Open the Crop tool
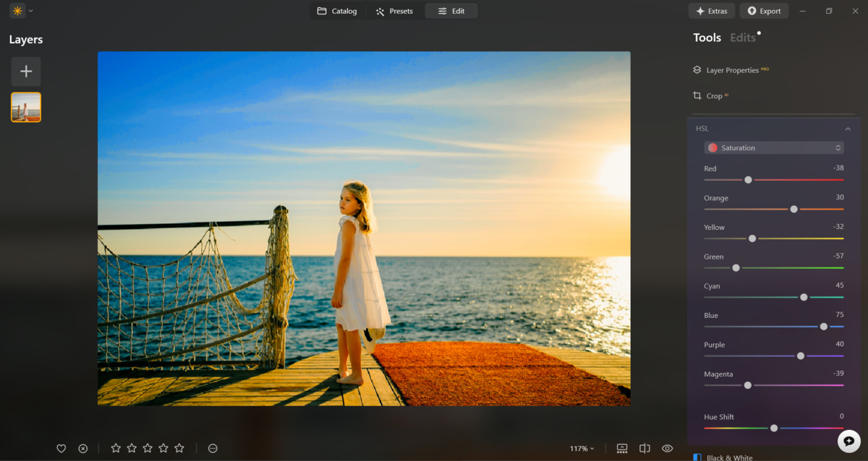This screenshot has width=868, height=461. pos(710,95)
